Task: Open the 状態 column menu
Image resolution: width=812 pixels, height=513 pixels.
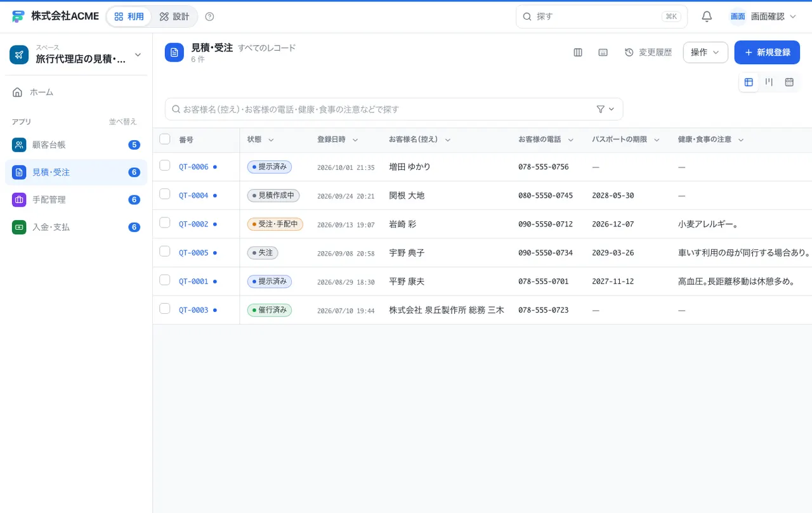Action: [271, 140]
